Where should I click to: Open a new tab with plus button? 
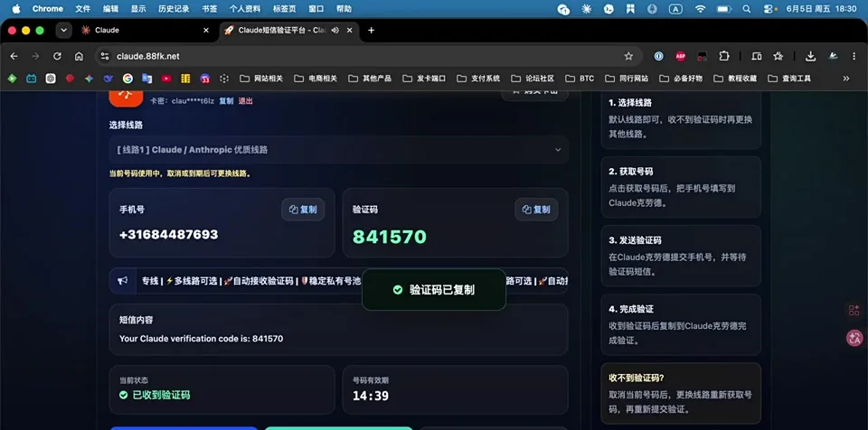[372, 31]
